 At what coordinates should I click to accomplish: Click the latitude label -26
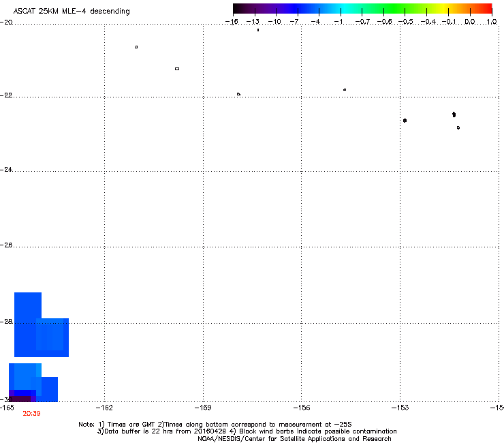[6, 245]
